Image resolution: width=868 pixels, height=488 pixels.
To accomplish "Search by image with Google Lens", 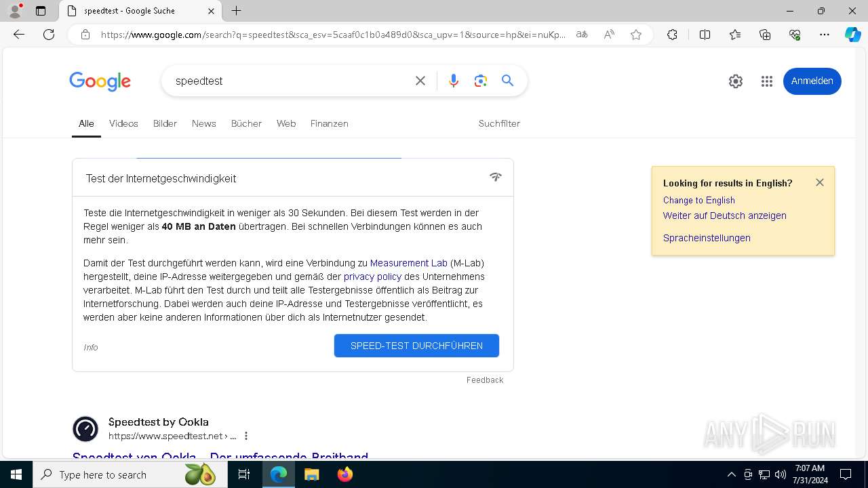I will (481, 81).
